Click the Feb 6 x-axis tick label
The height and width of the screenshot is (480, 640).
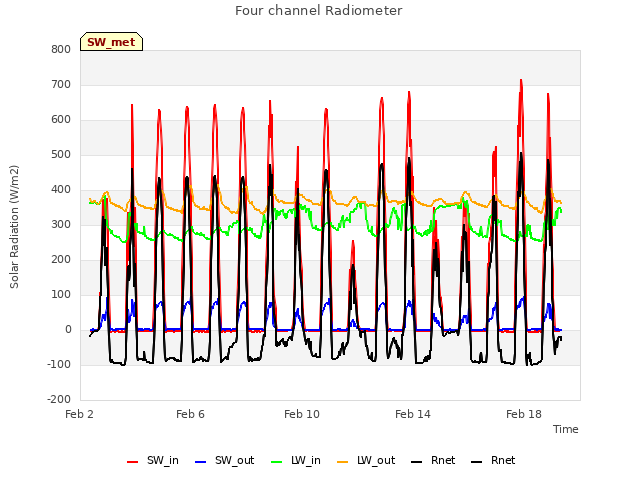[190, 414]
